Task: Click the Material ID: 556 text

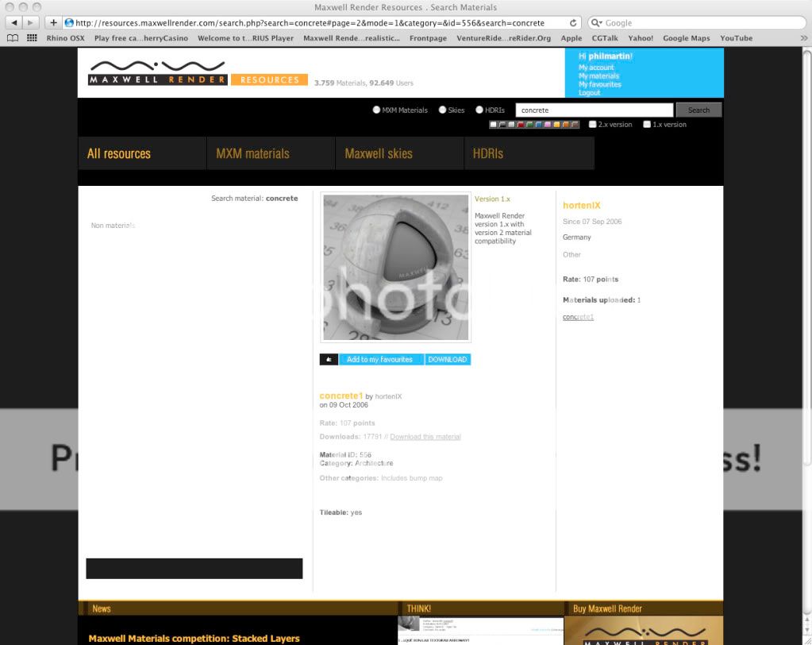Action: click(345, 455)
